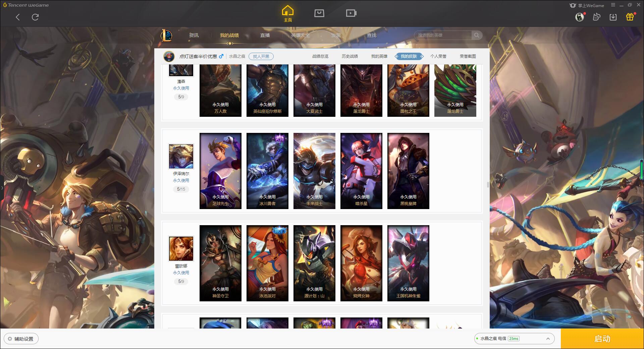This screenshot has width=644, height=349.
Task: Open the 万人敌 skin card
Action: tap(220, 91)
